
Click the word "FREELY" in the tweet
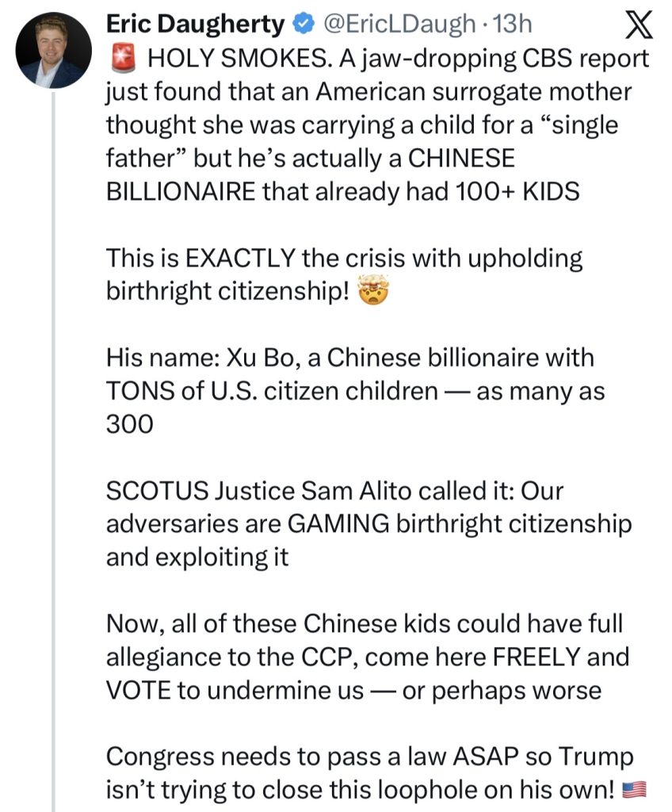pyautogui.click(x=536, y=657)
